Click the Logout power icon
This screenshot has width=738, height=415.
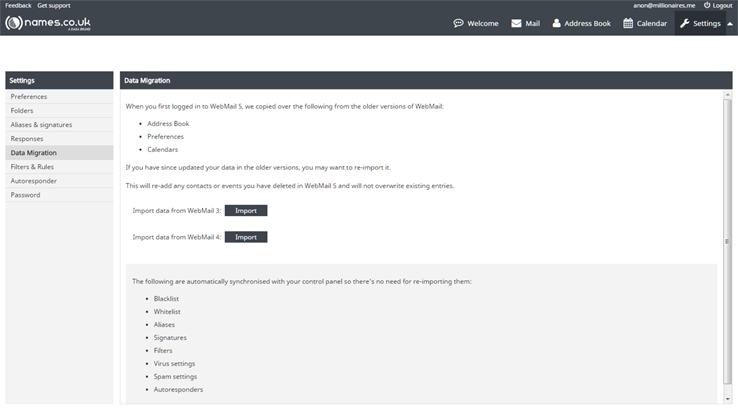pyautogui.click(x=706, y=6)
